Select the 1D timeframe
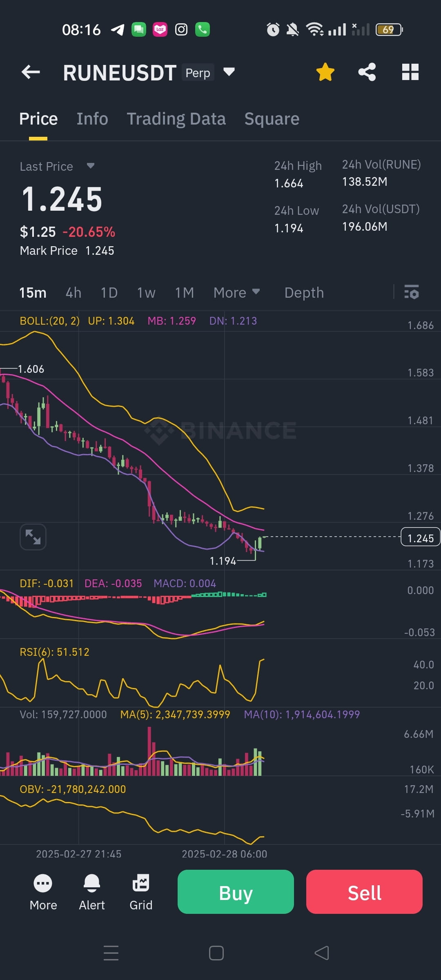441x980 pixels. (109, 293)
